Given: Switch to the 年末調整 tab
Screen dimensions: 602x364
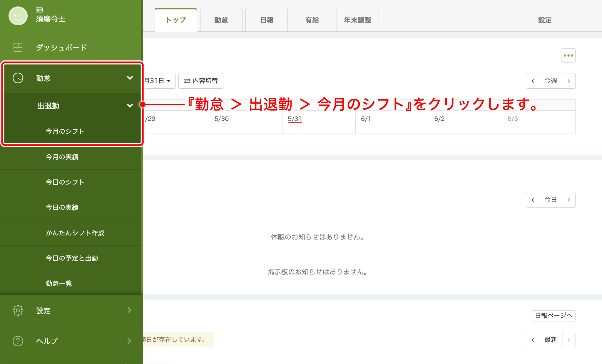Looking at the screenshot, I should [x=357, y=20].
